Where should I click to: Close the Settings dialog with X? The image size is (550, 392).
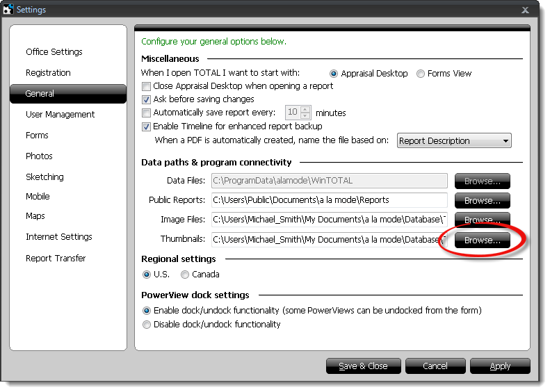(x=525, y=10)
